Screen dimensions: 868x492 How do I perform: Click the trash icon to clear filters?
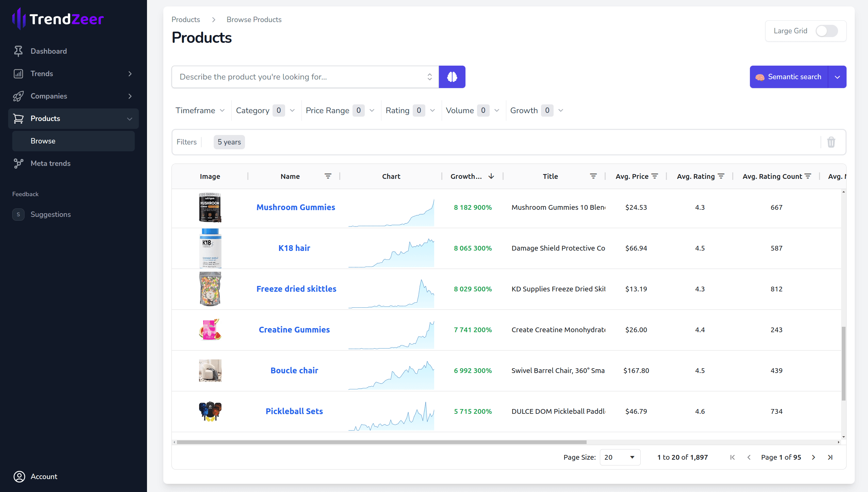pyautogui.click(x=831, y=142)
